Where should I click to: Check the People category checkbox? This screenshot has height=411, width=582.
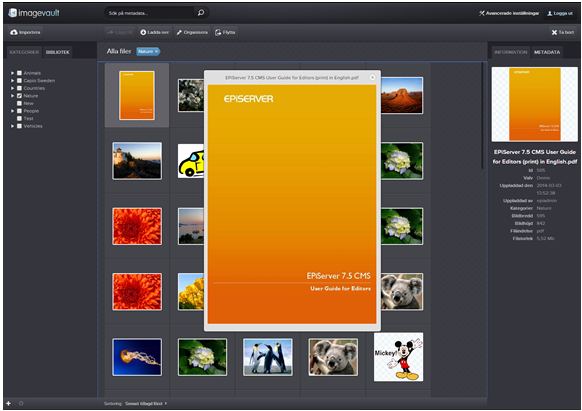click(19, 111)
